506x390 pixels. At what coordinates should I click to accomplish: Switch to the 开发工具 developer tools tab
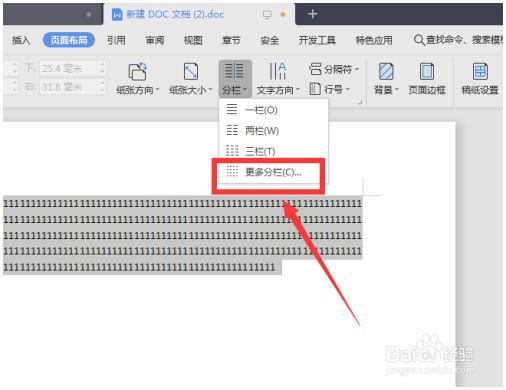pyautogui.click(x=317, y=40)
